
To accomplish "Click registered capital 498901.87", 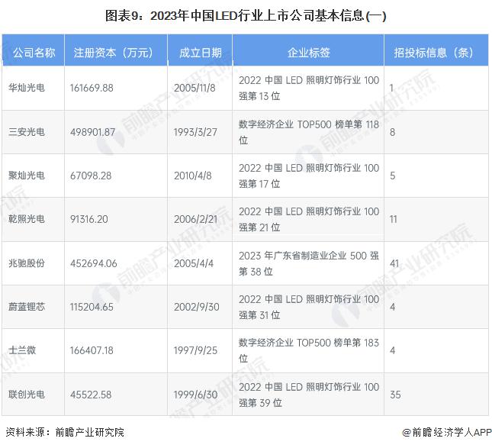I will 92,132.
